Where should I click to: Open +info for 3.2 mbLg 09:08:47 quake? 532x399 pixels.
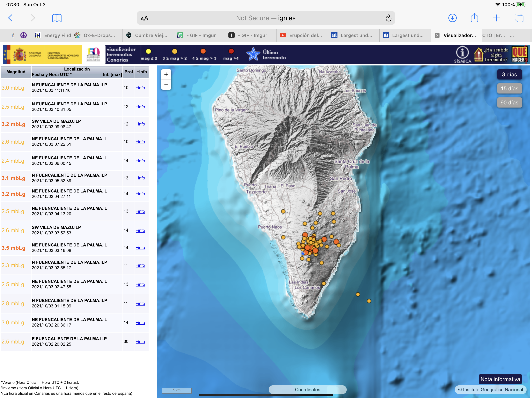[x=140, y=124]
